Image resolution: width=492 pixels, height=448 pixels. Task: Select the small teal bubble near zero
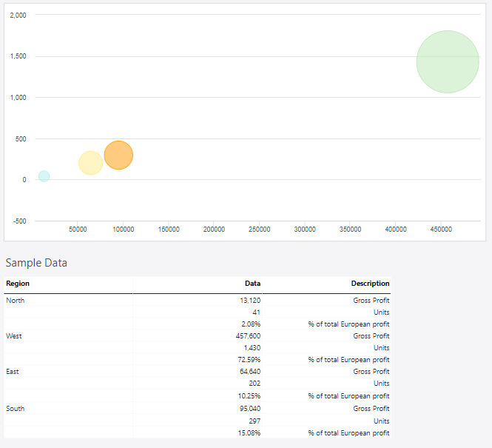click(x=44, y=176)
